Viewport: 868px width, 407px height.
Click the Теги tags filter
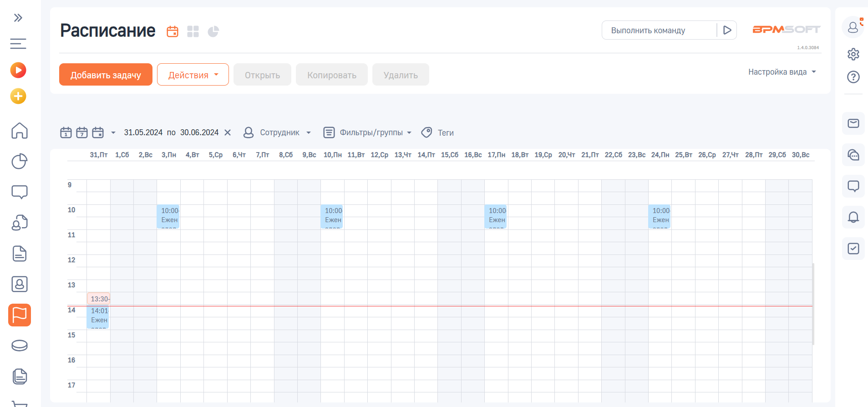point(438,132)
